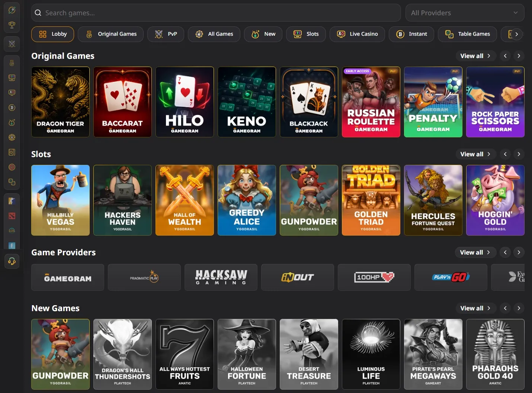Open the Greedy Alice slot
532x393 pixels.
(247, 200)
